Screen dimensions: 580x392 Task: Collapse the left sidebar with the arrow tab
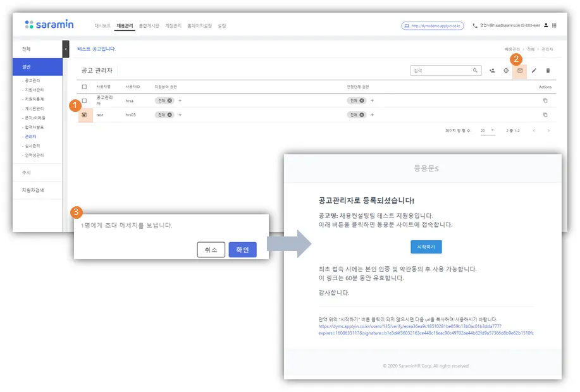[x=66, y=49]
